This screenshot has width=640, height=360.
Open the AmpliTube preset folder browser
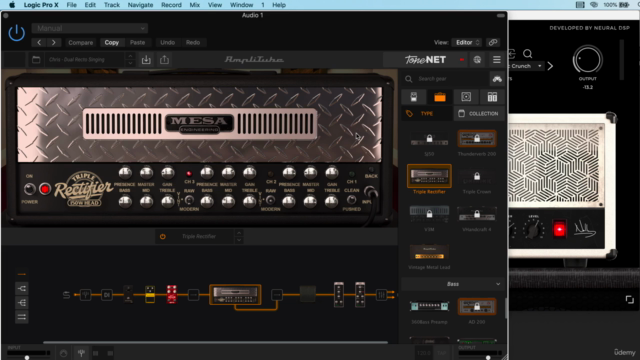[x=36, y=60]
